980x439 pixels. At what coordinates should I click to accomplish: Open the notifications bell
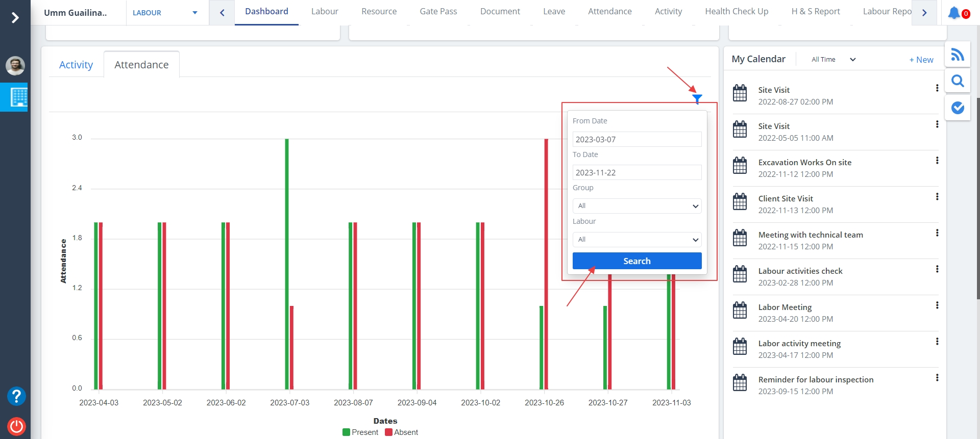(x=954, y=13)
